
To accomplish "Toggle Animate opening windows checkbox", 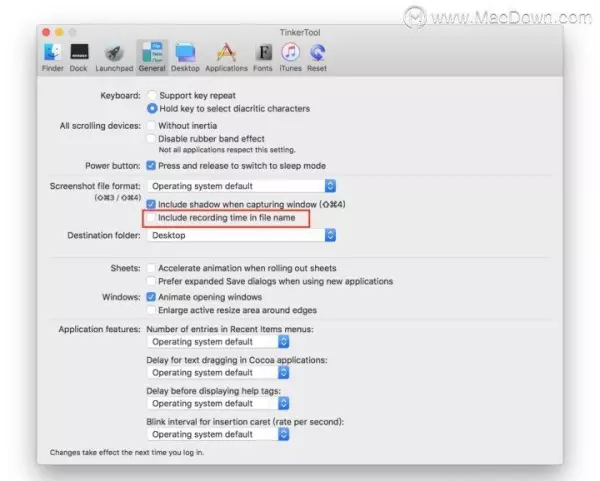I will click(151, 297).
